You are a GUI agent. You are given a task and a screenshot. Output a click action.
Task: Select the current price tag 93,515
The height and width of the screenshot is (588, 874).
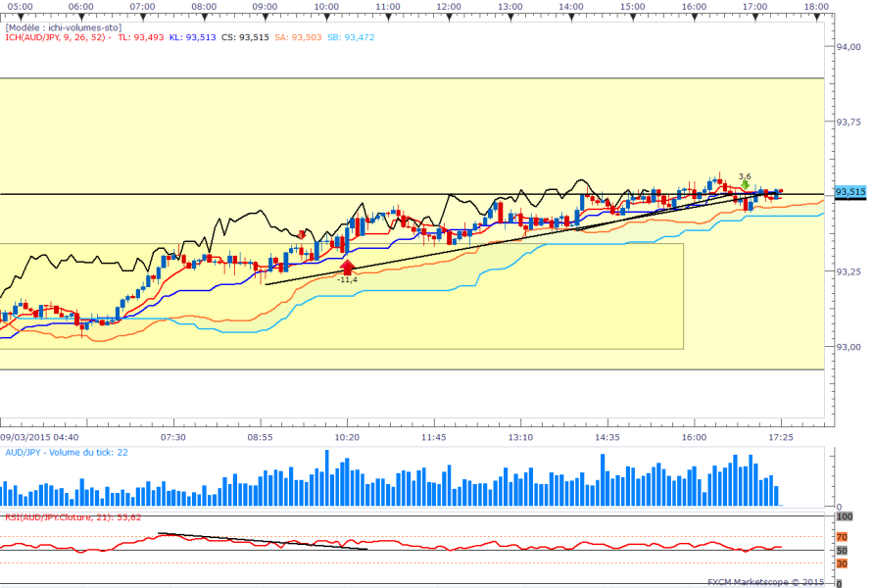coord(850,192)
